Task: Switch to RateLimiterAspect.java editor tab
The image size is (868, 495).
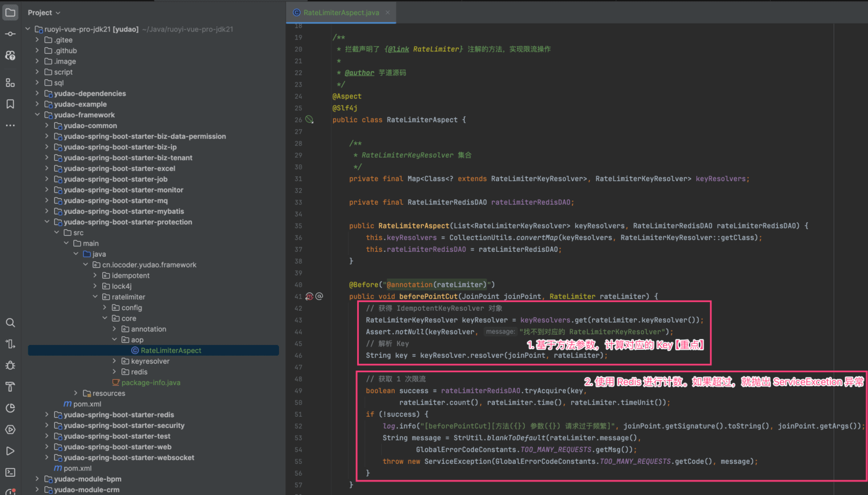Action: pyautogui.click(x=341, y=12)
